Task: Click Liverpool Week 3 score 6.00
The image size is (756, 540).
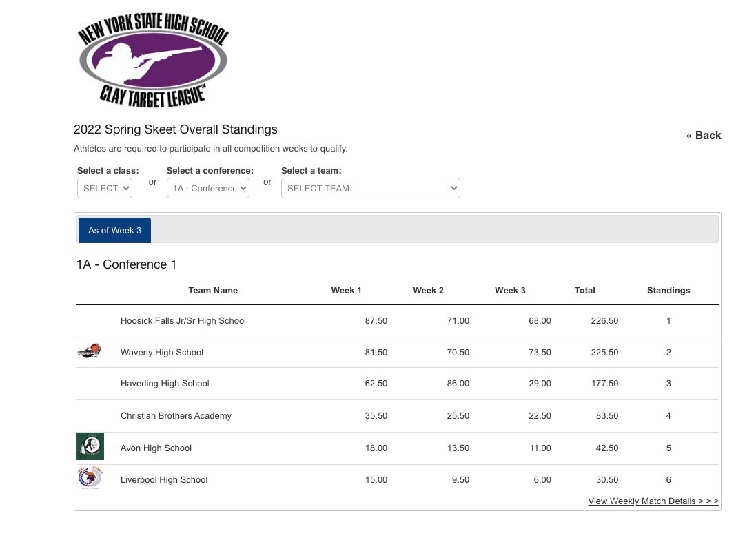Action: tap(542, 480)
